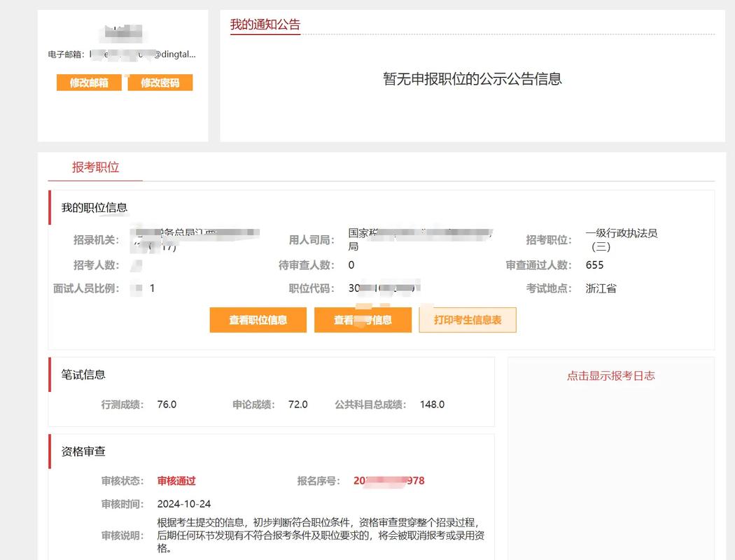735x560 pixels.
Task: Click the red 审核通过 status text
Action: click(x=176, y=481)
